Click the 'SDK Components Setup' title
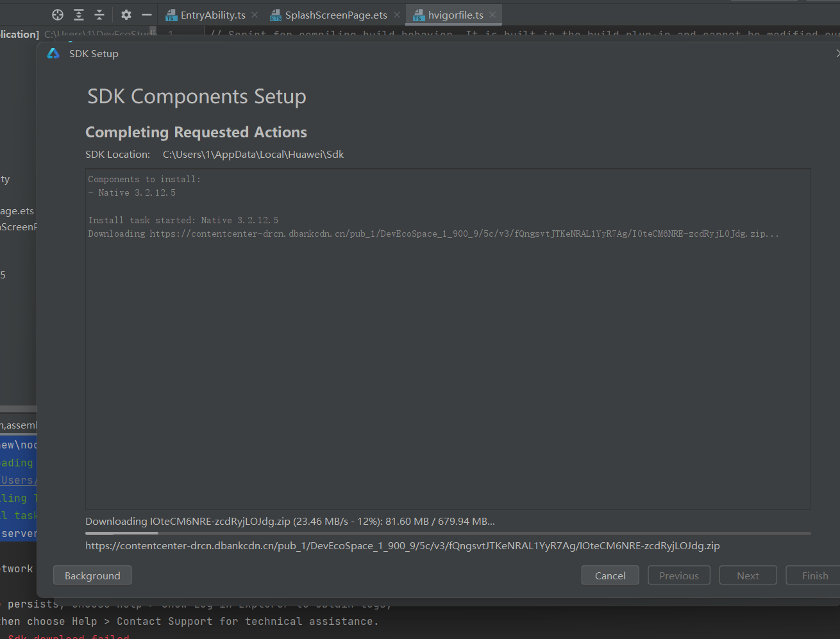This screenshot has width=840, height=639. point(197,96)
